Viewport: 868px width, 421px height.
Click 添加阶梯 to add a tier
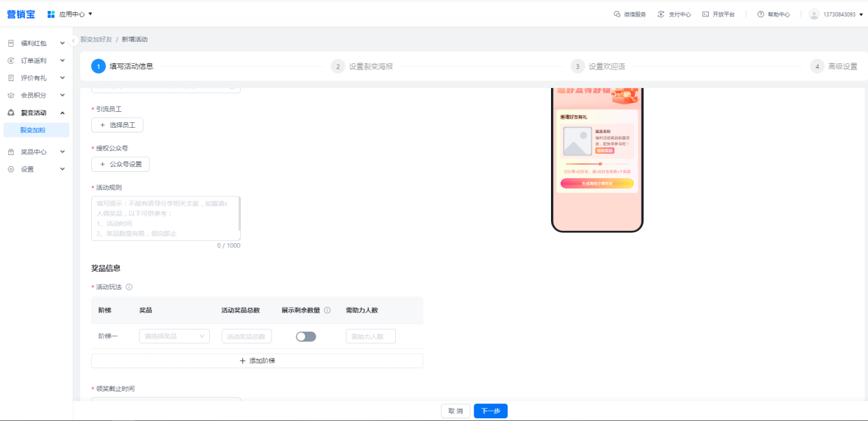point(257,361)
